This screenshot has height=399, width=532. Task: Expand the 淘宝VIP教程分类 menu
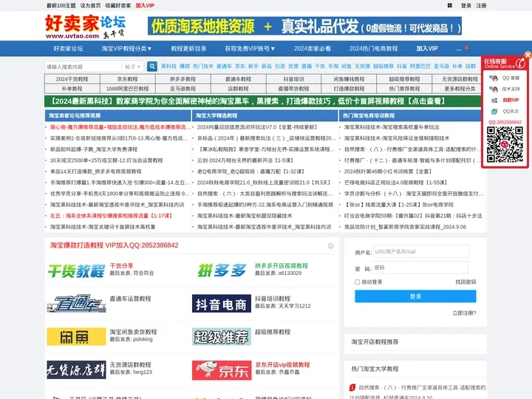tap(126, 49)
